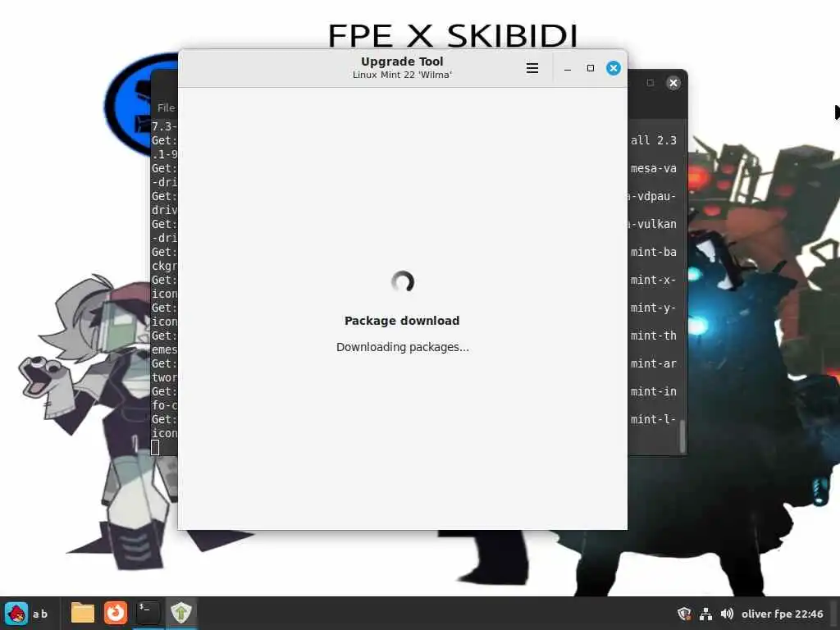Click 'all 2.3' text in the terminal
Viewport: 840px width, 630px height.
654,140
